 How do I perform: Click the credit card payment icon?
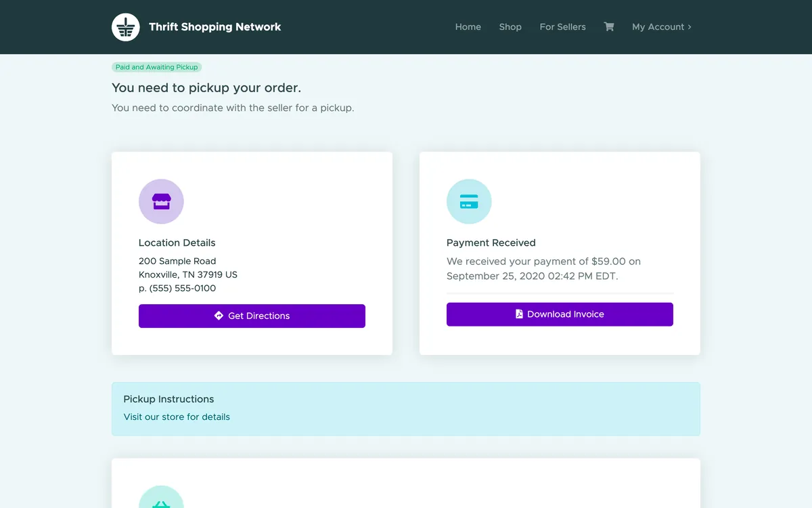(x=469, y=201)
